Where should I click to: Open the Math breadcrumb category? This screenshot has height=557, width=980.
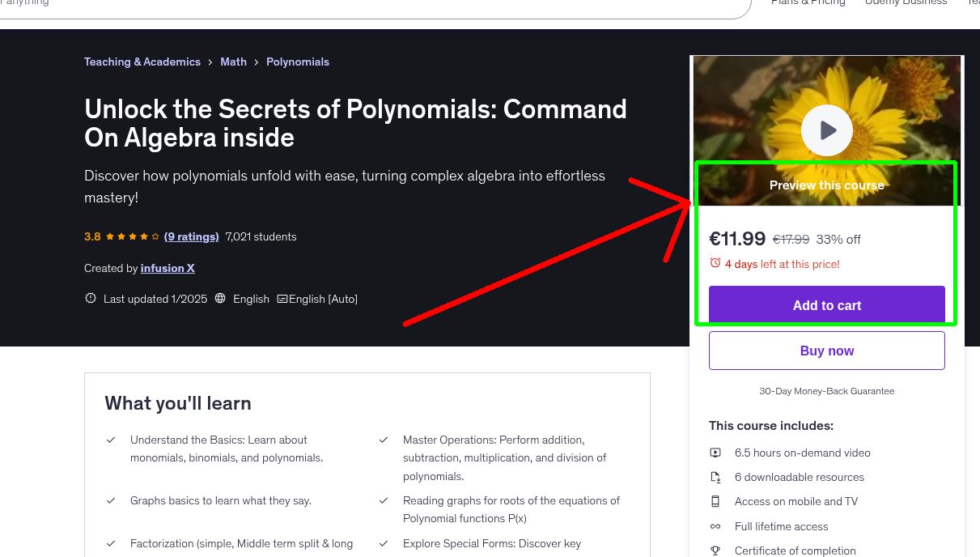(233, 62)
